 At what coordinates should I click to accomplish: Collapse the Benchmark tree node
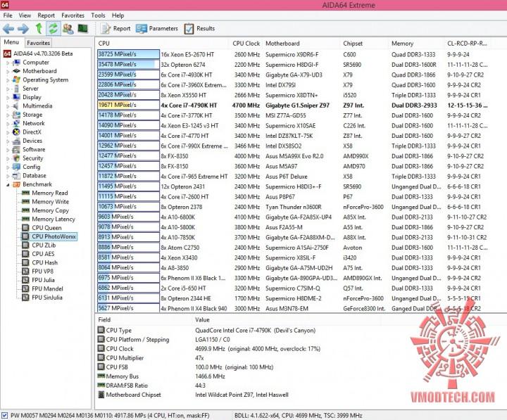(x=8, y=185)
